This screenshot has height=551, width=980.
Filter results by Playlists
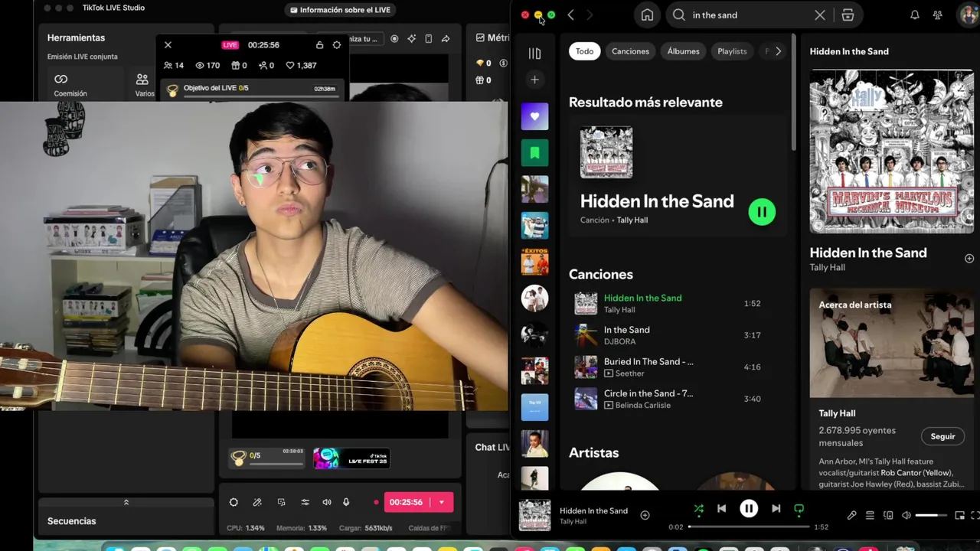point(732,51)
